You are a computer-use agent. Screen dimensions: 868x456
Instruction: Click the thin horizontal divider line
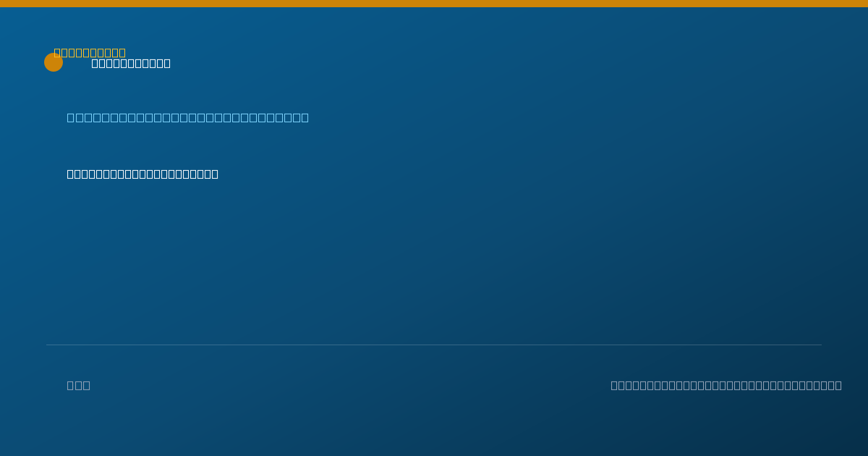(x=434, y=345)
